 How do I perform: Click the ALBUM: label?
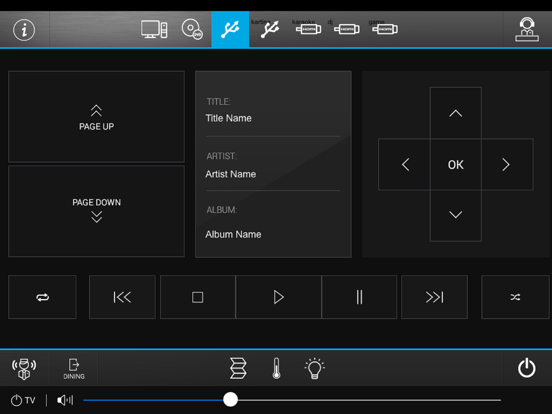222,210
